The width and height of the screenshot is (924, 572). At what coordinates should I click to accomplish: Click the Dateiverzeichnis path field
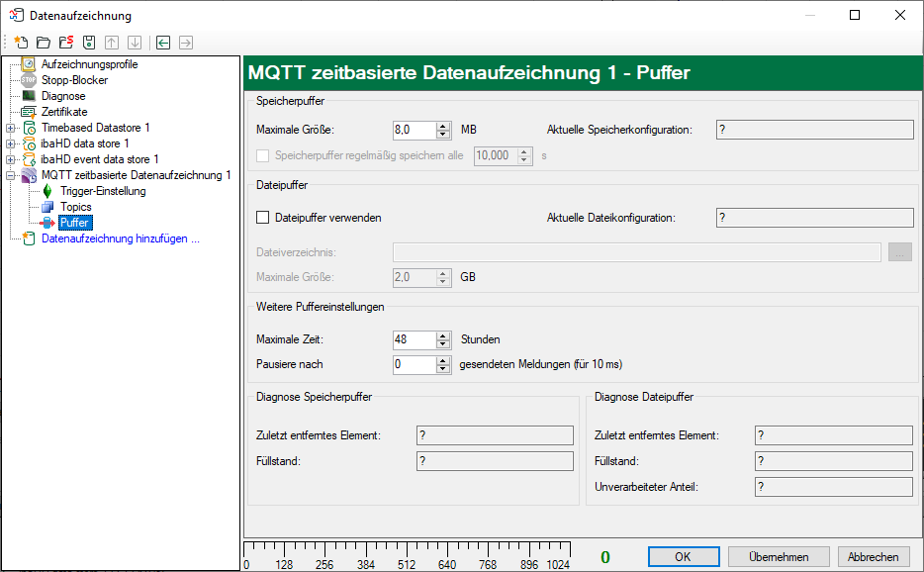point(636,252)
